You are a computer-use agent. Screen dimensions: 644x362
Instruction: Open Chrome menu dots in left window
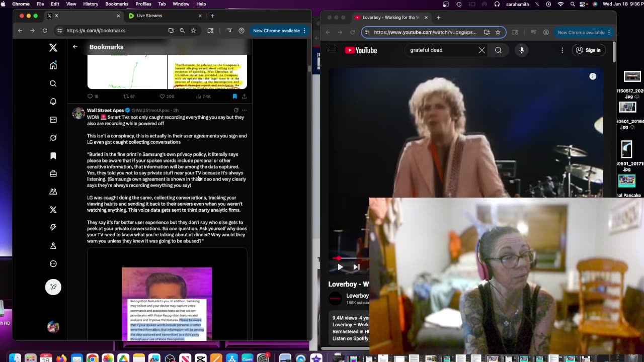pyautogui.click(x=304, y=31)
